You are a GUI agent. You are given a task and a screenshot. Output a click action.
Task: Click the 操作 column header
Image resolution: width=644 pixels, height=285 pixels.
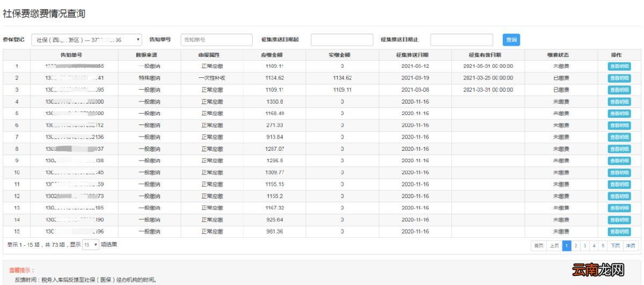click(x=619, y=55)
